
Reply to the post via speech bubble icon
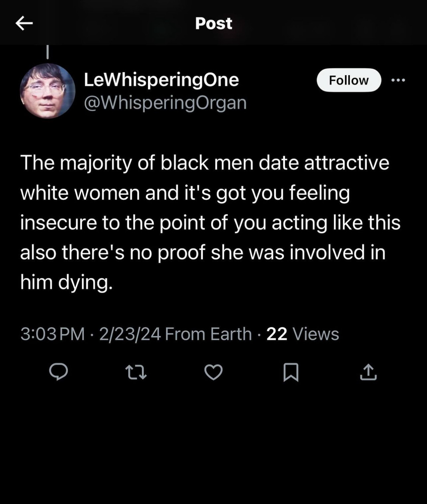[59, 372]
